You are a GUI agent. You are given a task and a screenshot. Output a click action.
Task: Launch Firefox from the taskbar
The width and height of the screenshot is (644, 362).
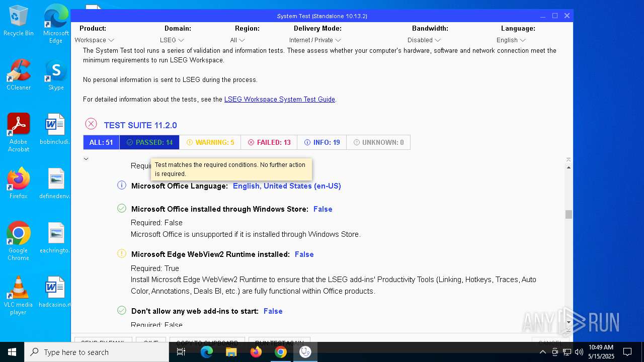[x=256, y=352]
